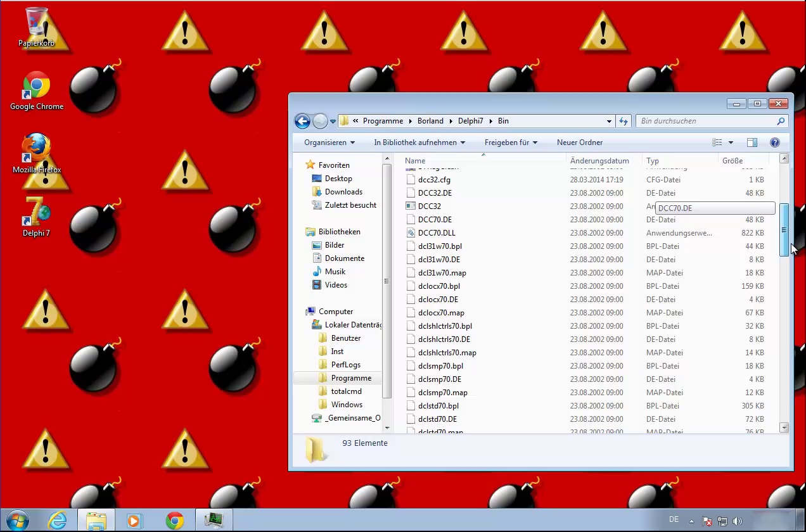Sort files by Änderungsdatum column header

click(x=599, y=161)
